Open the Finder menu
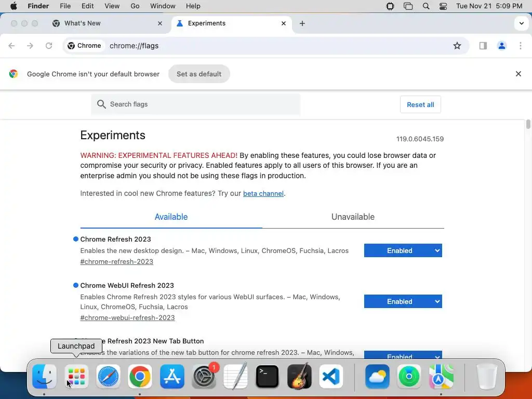532x399 pixels. point(38,6)
